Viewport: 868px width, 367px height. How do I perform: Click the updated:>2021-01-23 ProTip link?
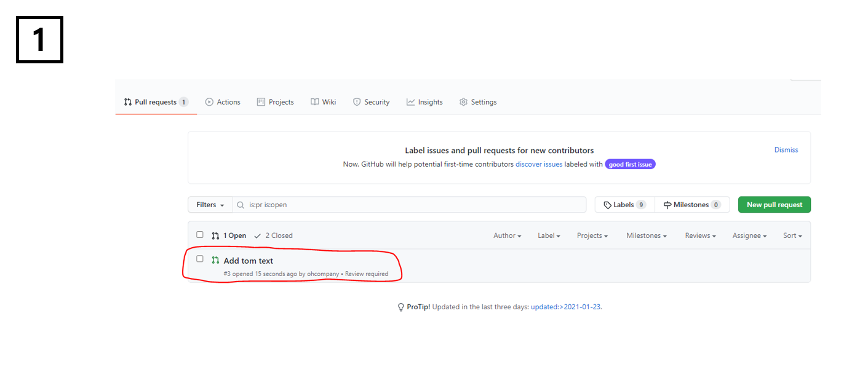pyautogui.click(x=565, y=307)
